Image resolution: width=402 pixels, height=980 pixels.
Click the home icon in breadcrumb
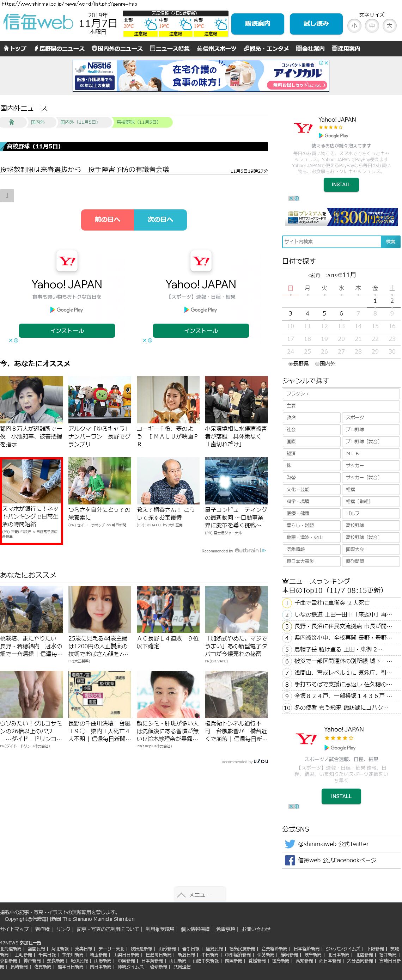point(12,122)
